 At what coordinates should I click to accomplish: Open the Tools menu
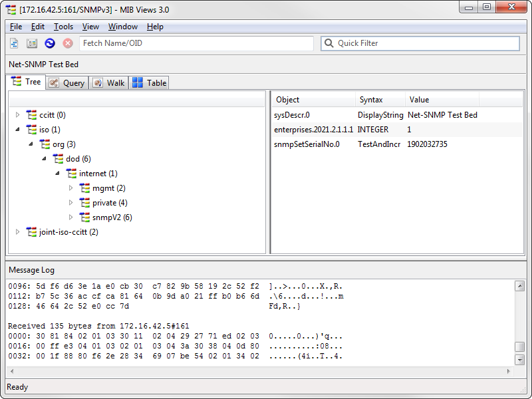[x=63, y=27]
